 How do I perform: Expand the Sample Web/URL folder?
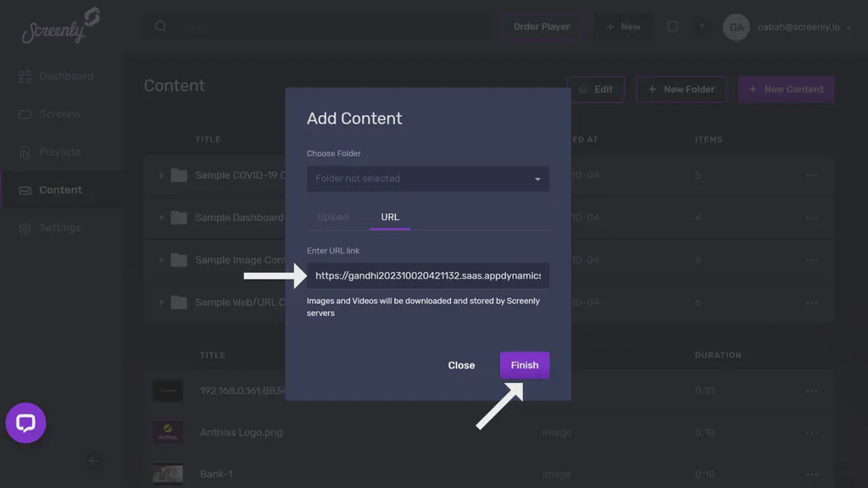(x=162, y=302)
